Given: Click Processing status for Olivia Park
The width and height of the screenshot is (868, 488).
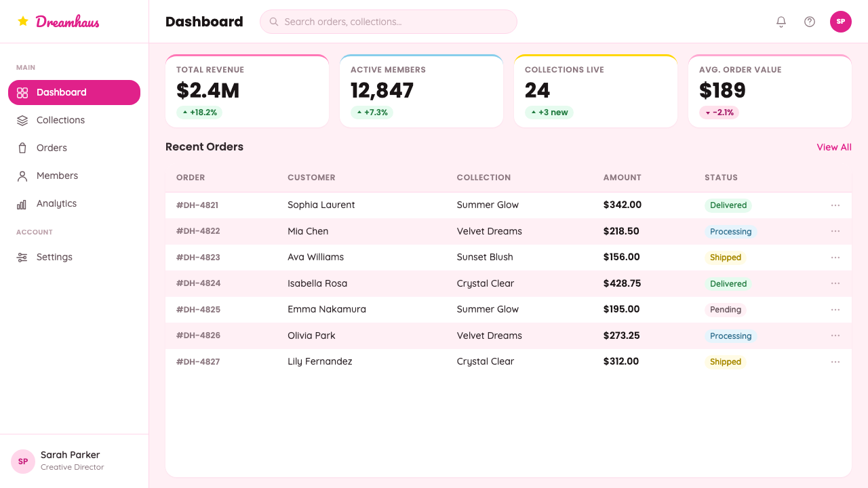Looking at the screenshot, I should [x=730, y=336].
